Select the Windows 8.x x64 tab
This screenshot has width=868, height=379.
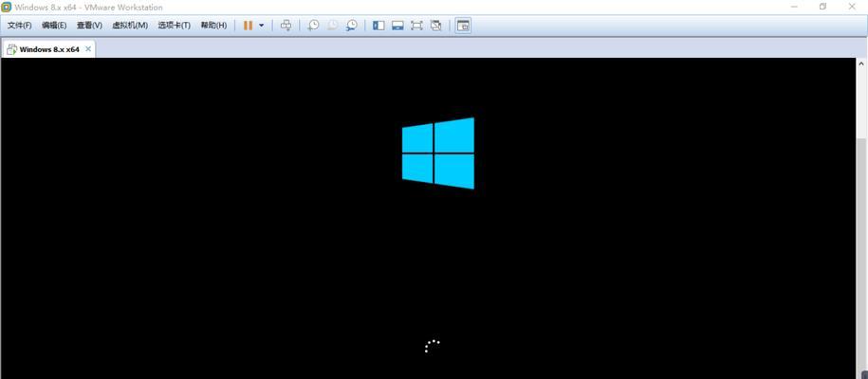coord(49,49)
